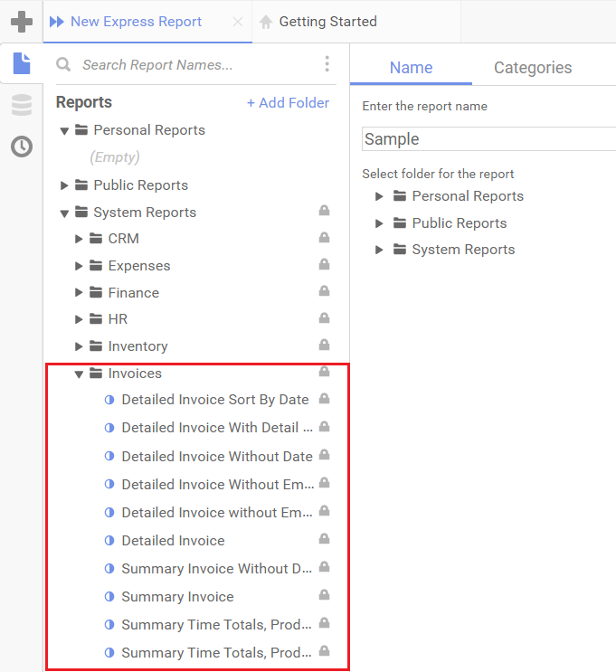The width and height of the screenshot is (616, 672).
Task: Close the New Express Report tab
Action: point(238,22)
